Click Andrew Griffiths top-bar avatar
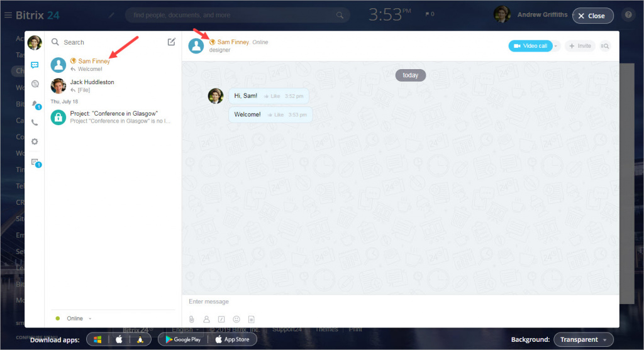644x350 pixels. coord(501,14)
